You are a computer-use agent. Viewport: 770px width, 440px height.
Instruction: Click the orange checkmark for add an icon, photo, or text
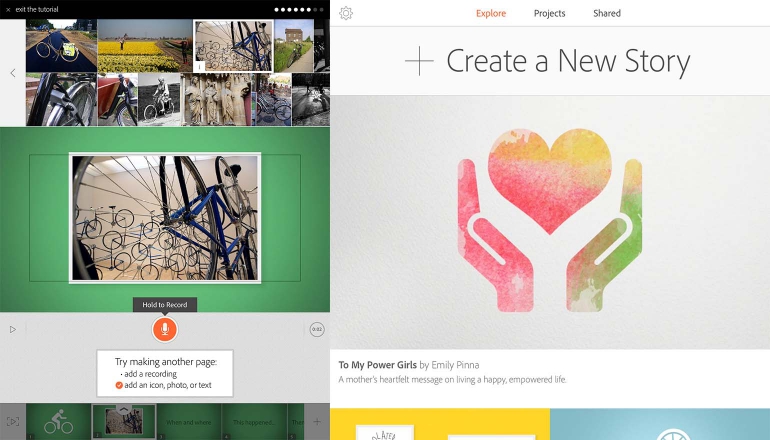pyautogui.click(x=119, y=385)
